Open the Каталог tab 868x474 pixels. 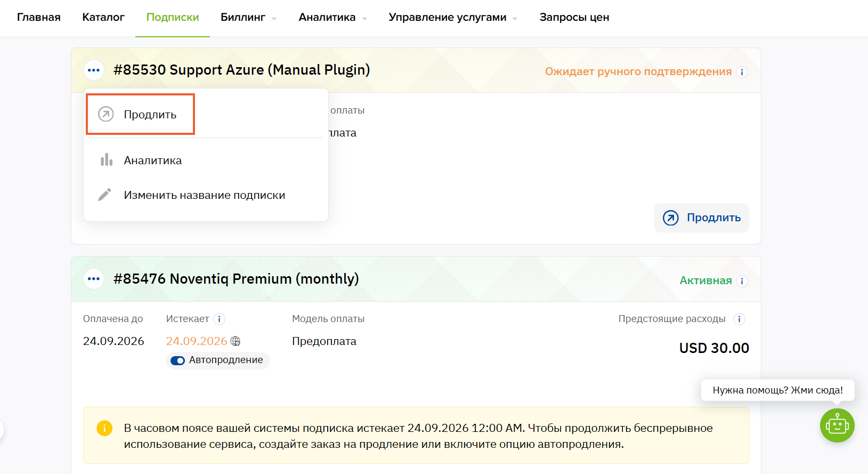coord(103,18)
